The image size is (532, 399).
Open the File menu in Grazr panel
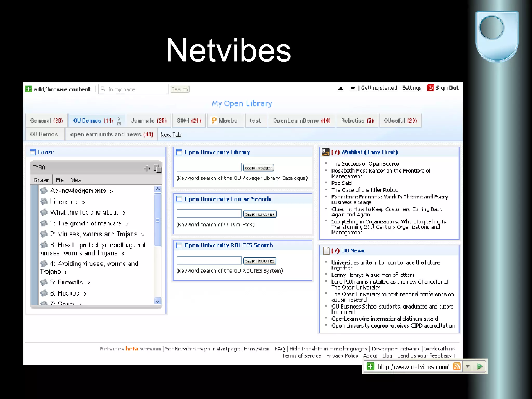point(59,180)
